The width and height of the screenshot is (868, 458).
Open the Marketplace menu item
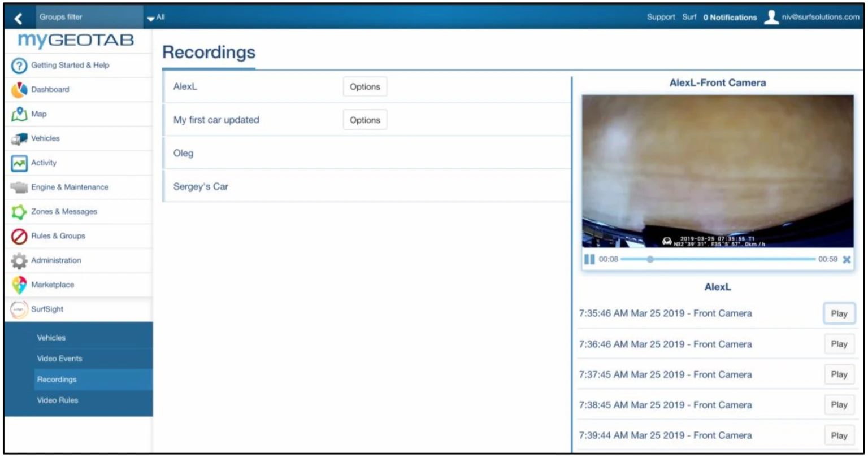pyautogui.click(x=78, y=285)
